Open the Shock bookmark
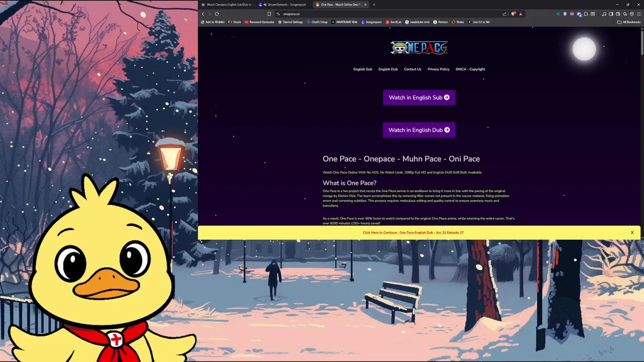This screenshot has width=644, height=362. click(x=235, y=22)
